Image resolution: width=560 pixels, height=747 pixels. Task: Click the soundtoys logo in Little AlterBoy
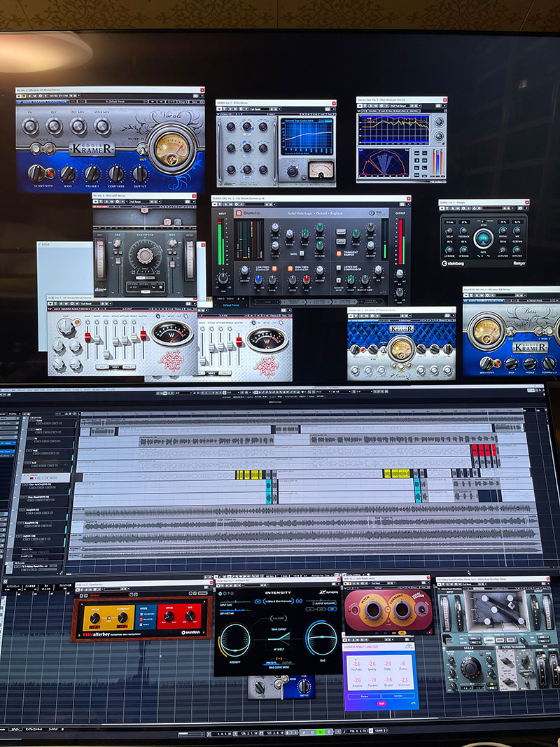(x=190, y=633)
